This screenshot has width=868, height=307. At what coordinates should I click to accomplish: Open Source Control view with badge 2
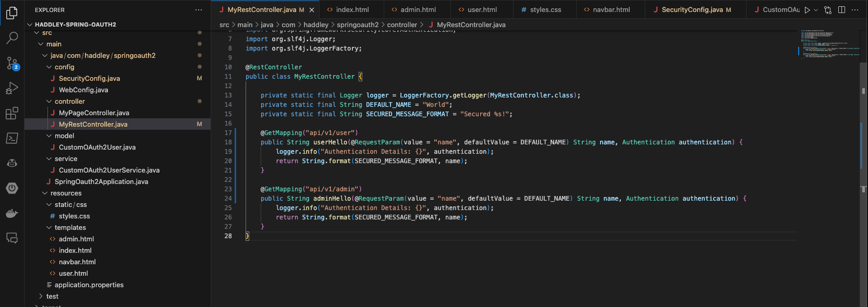pyautogui.click(x=12, y=63)
